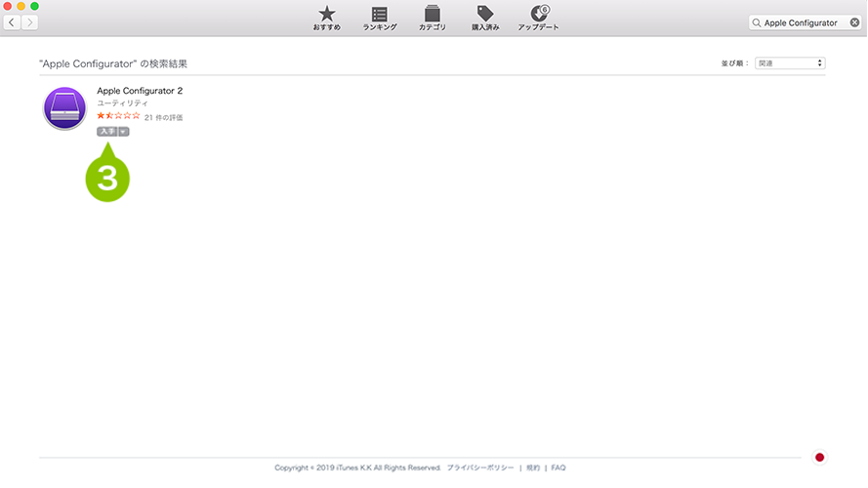
Task: Open the FAQ link in footer
Action: 558,468
